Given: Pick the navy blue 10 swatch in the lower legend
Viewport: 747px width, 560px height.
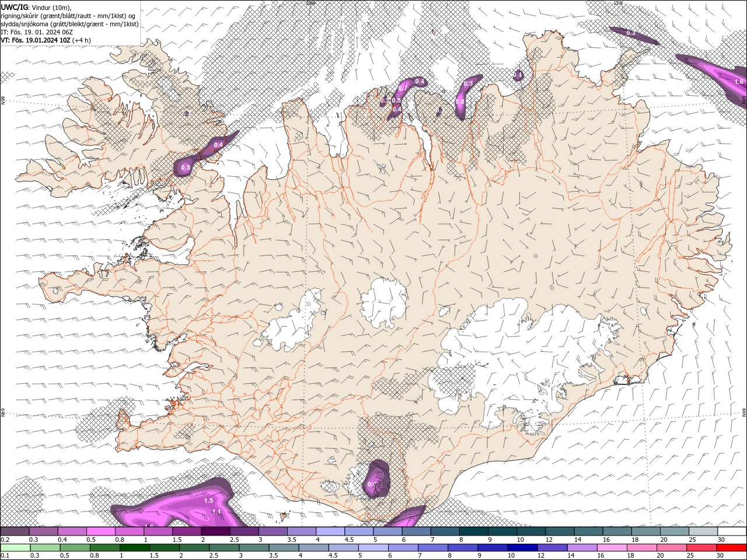Looking at the screenshot, I should pyautogui.click(x=522, y=548).
